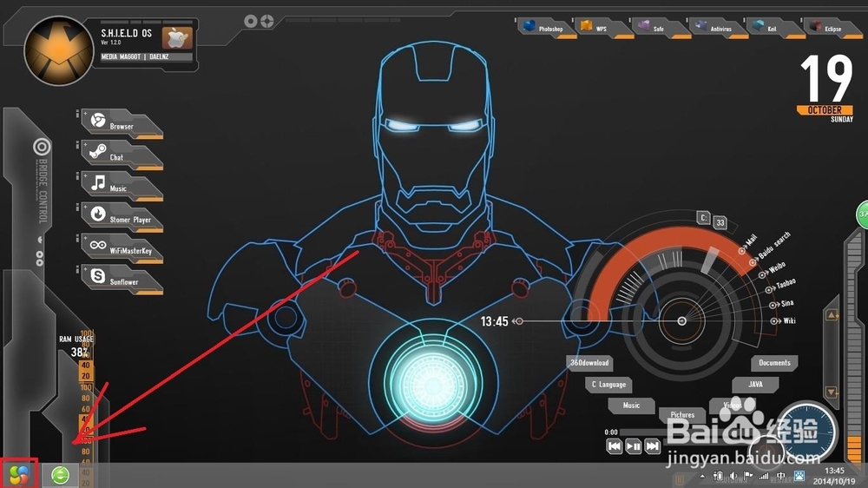Screen dimensions: 868x488
Task: Open Keil from the top launcher bar
Action: 775,28
